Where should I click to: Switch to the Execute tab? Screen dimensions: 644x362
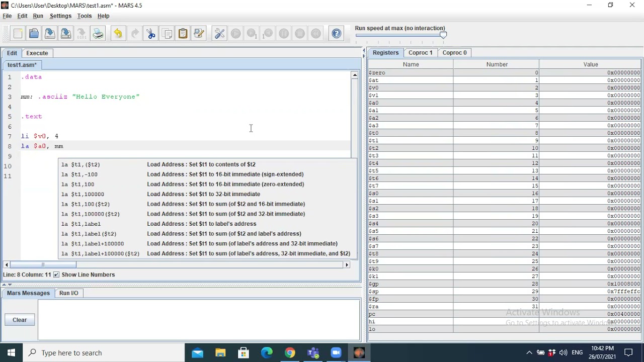tap(37, 53)
